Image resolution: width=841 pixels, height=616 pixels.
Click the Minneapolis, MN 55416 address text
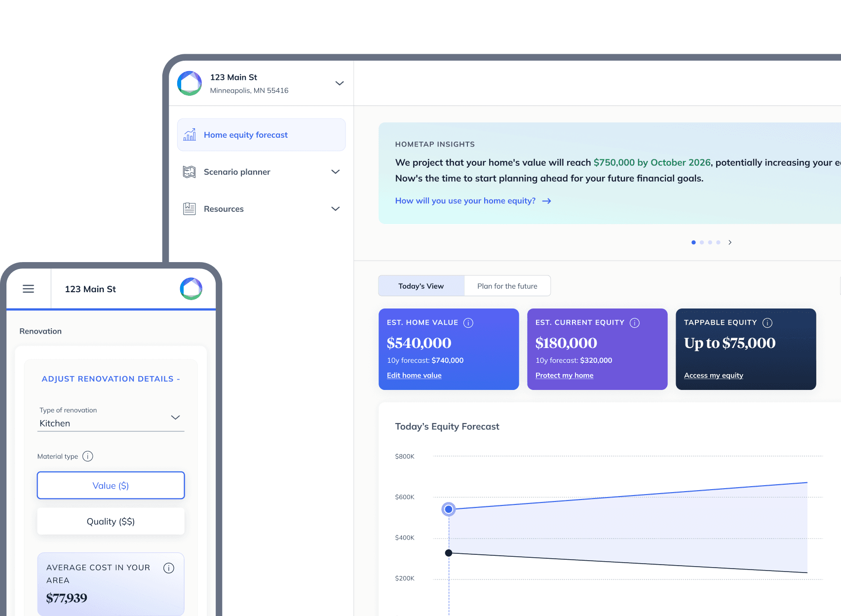tap(249, 91)
